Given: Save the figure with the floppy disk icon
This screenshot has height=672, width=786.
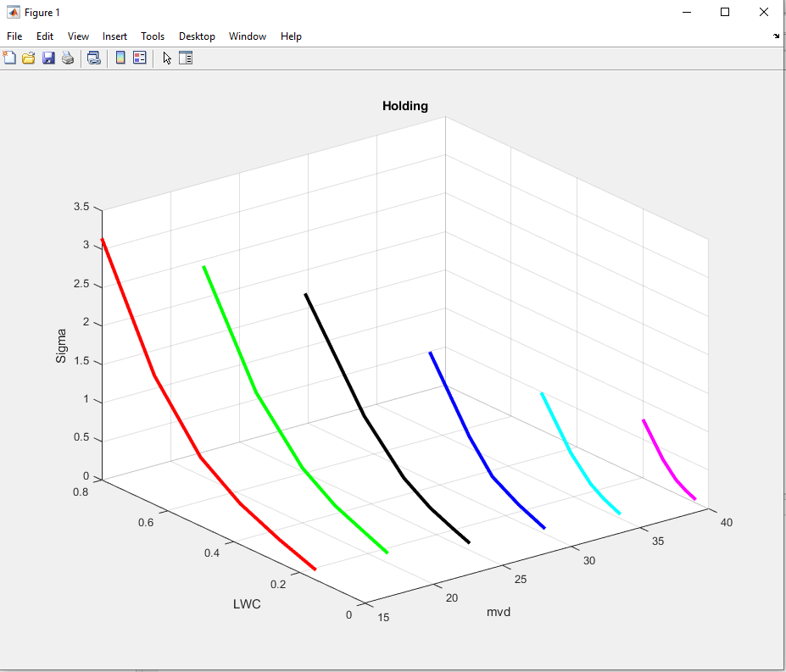Looking at the screenshot, I should [x=48, y=58].
